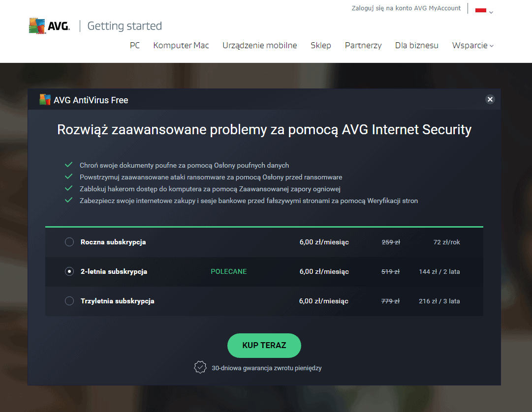Switch to the Komputer Mac section
The image size is (532, 412).
pyautogui.click(x=181, y=45)
